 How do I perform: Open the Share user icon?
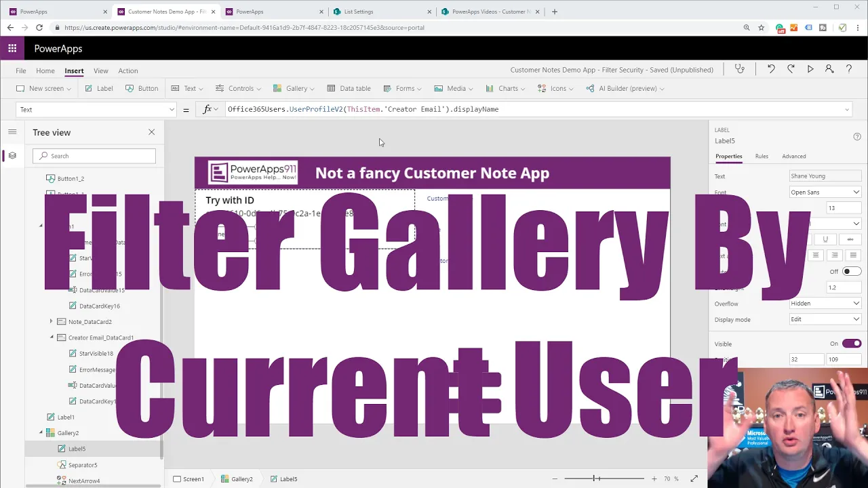coord(829,69)
